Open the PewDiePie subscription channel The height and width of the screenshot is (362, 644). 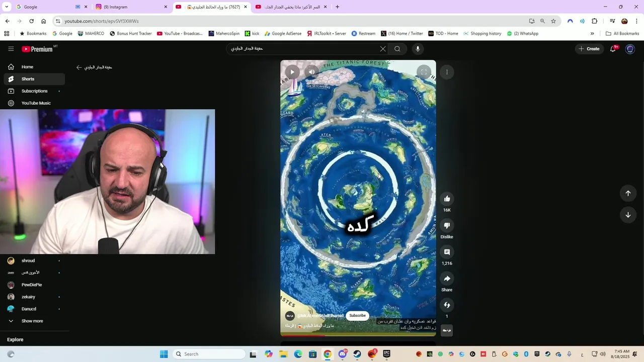coord(33,285)
